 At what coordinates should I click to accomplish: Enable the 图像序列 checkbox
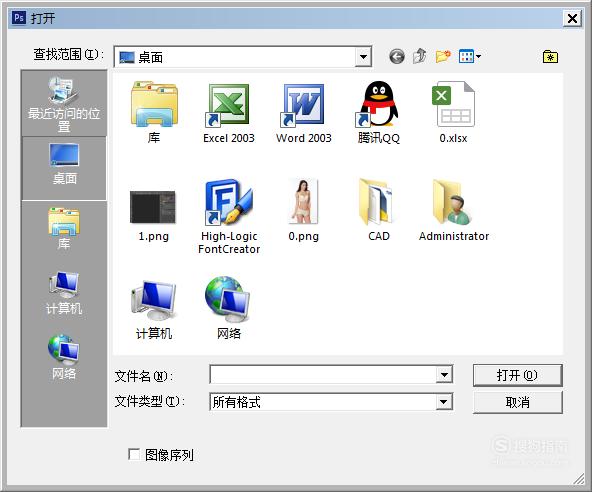tap(134, 454)
